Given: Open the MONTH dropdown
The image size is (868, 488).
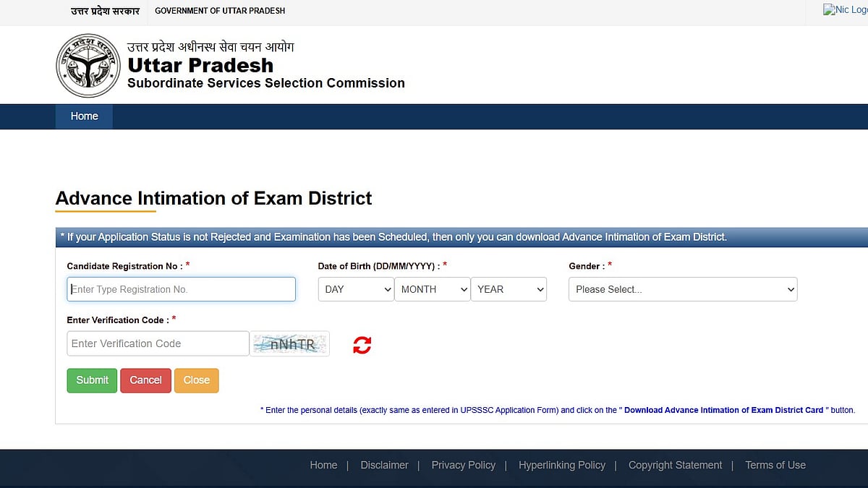Looking at the screenshot, I should (x=433, y=289).
